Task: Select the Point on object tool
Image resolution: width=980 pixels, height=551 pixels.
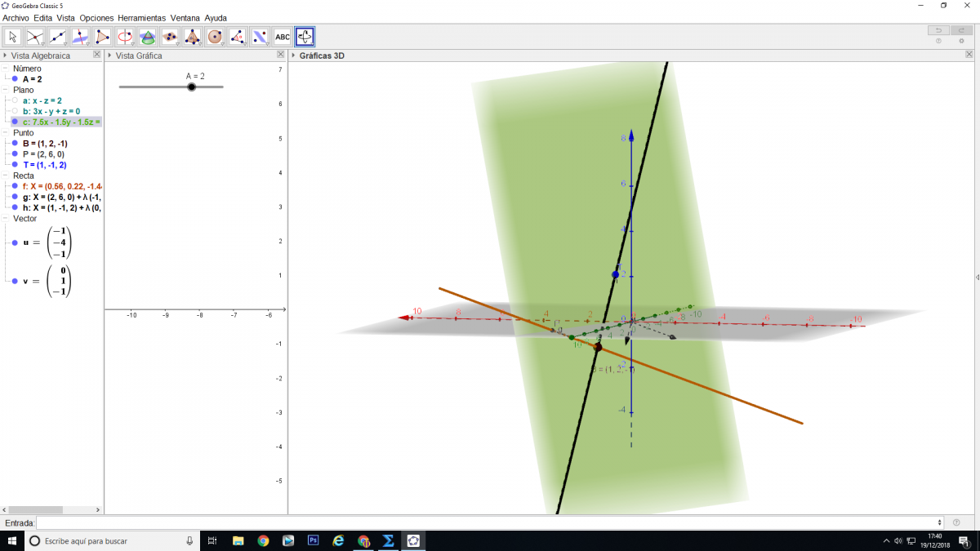Action: pos(35,37)
